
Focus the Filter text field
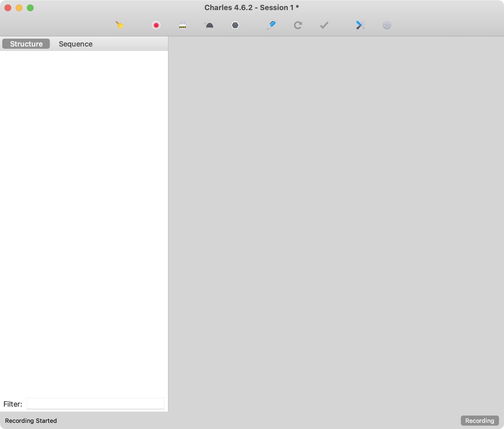pos(95,404)
